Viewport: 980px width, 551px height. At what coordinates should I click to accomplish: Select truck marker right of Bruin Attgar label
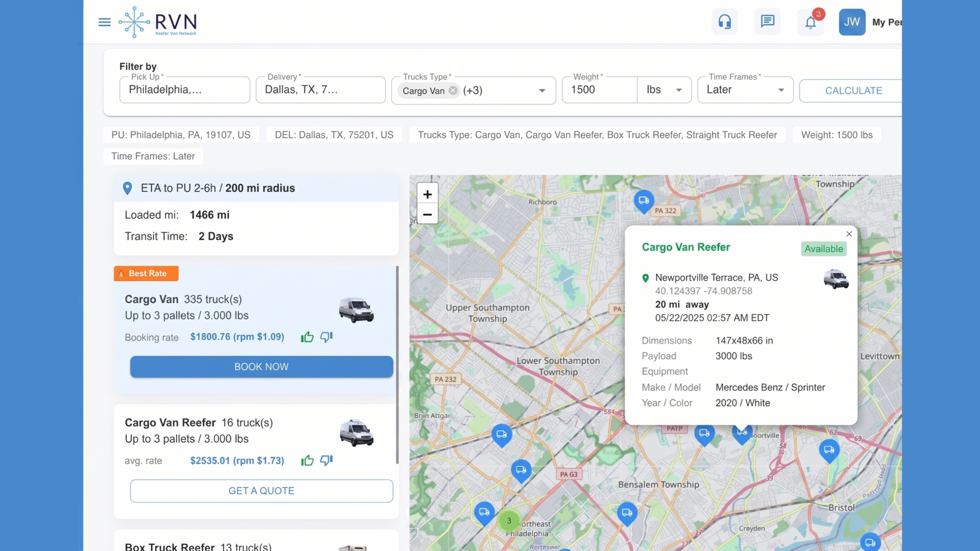tap(501, 435)
